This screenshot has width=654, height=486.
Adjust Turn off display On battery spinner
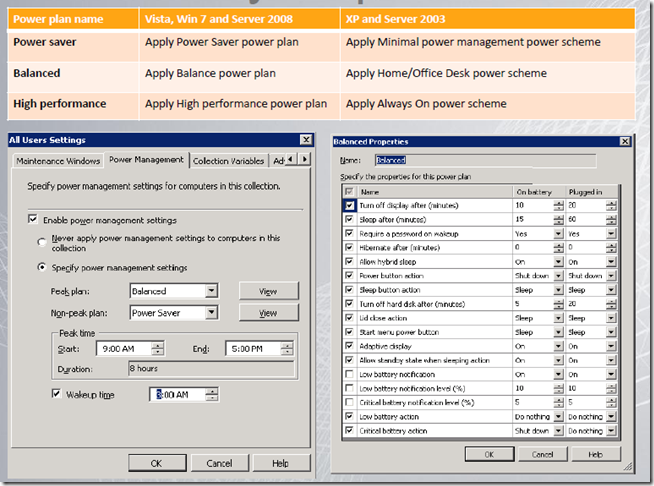(558, 205)
